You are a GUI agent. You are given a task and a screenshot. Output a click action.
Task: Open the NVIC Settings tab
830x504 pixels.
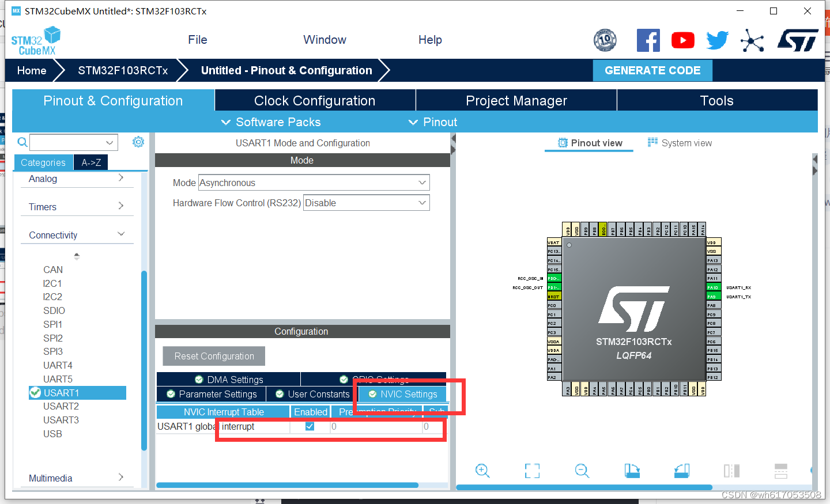point(403,394)
